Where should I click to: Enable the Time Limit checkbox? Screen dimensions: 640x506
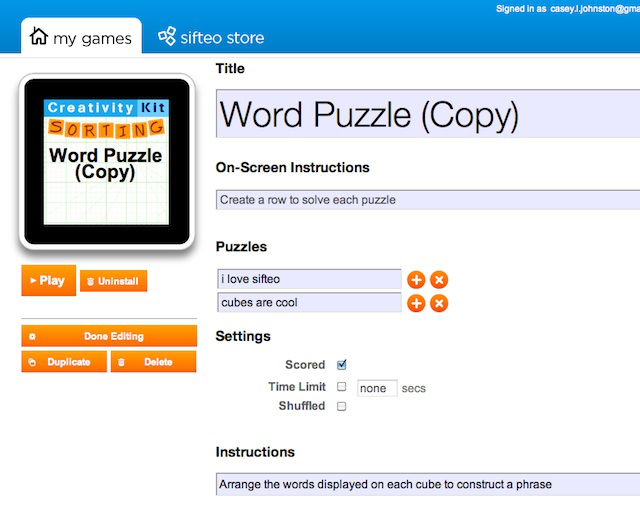tap(342, 386)
